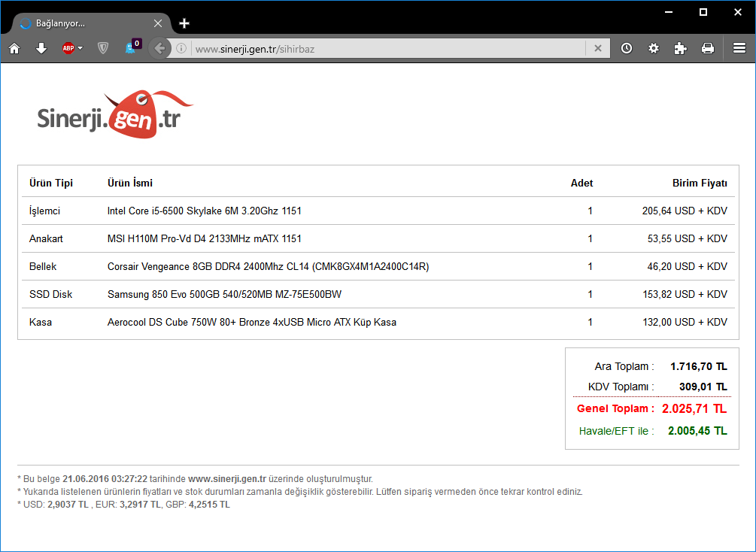Click the Genel Toplam value 2.025,71 TL
The image size is (756, 552).
point(694,409)
